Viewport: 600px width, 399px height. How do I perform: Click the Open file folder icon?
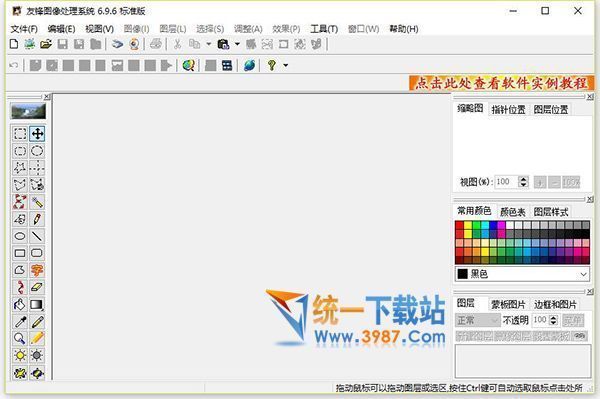point(46,44)
